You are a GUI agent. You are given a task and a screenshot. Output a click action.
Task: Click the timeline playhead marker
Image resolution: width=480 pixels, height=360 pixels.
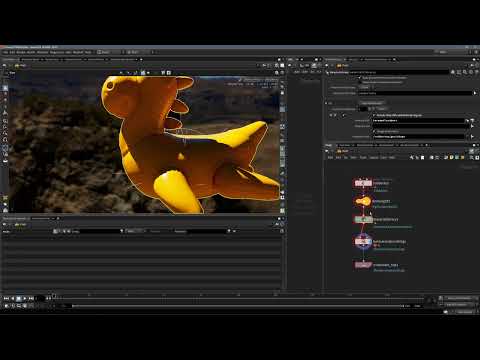click(x=54, y=296)
